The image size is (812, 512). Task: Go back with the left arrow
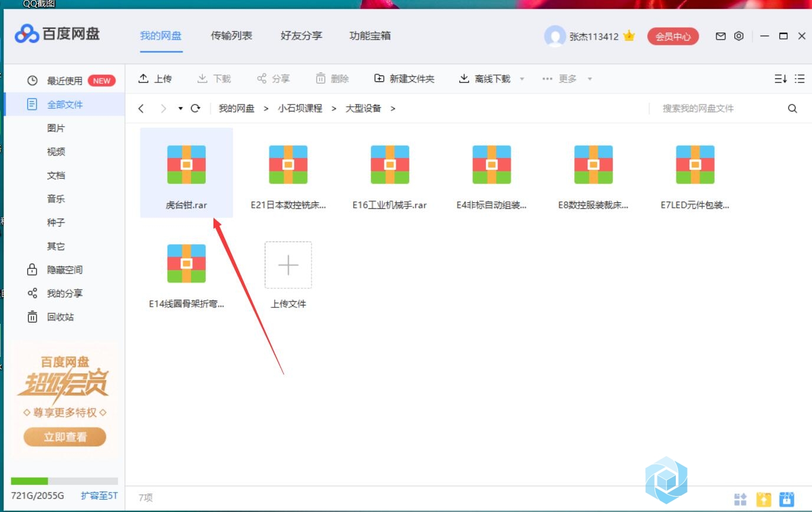tap(141, 109)
